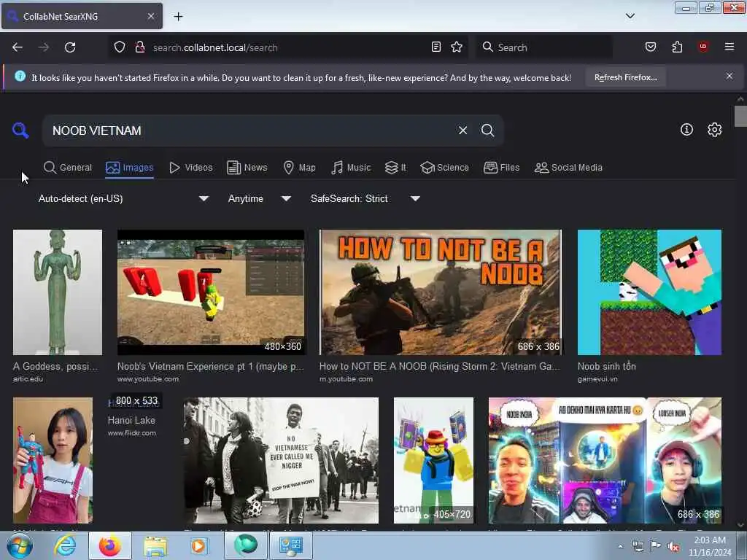
Task: Click the www.flickr.com source link
Action: pos(131,433)
